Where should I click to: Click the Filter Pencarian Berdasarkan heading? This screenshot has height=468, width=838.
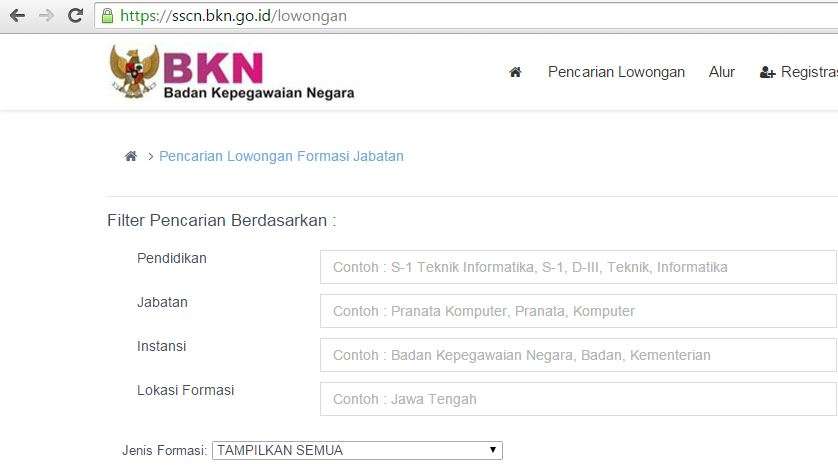click(x=221, y=221)
